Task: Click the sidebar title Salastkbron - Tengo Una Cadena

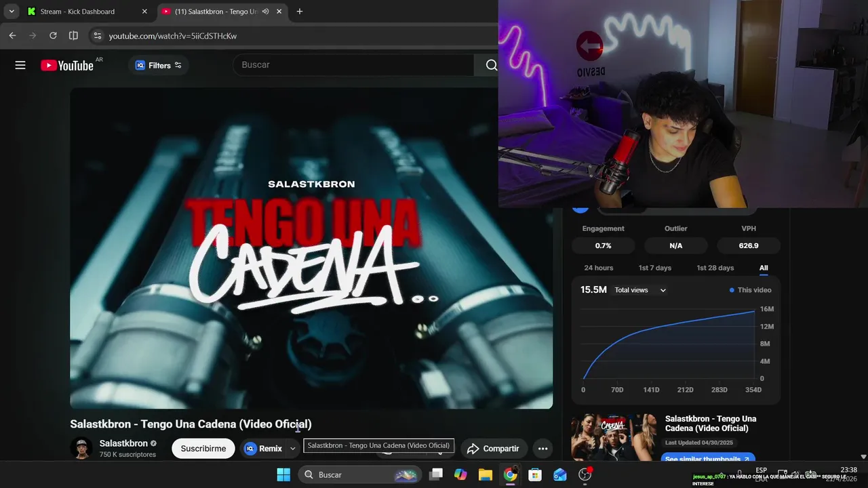Action: [711, 424]
